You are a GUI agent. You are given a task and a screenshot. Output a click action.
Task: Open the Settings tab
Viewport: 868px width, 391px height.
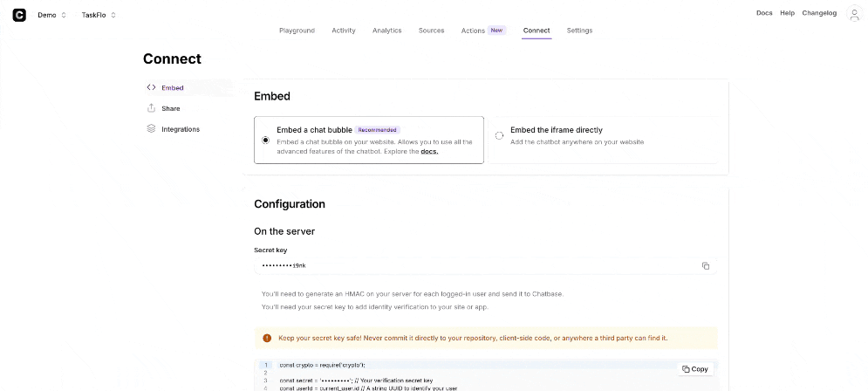tap(579, 31)
